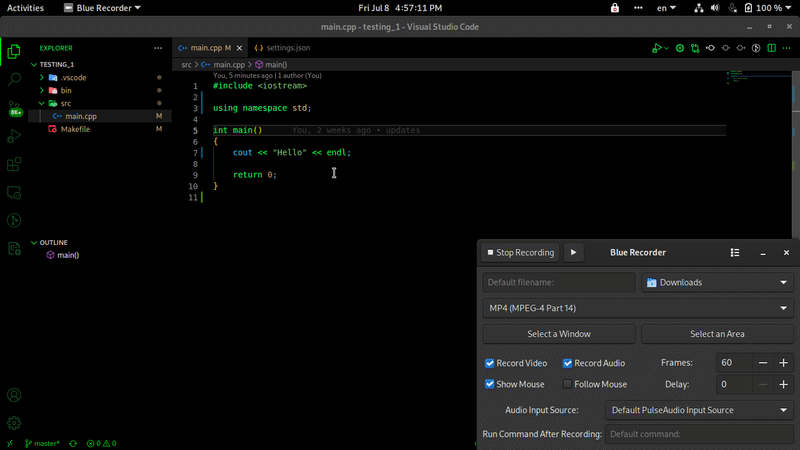Open the Downloads folder dropdown
The image size is (800, 450).
pos(717,282)
